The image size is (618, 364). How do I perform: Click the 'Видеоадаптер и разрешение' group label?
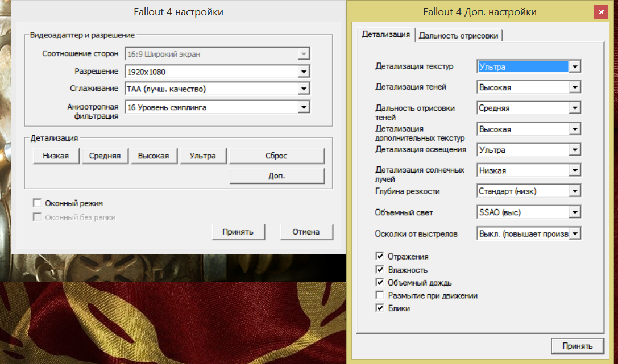click(82, 35)
